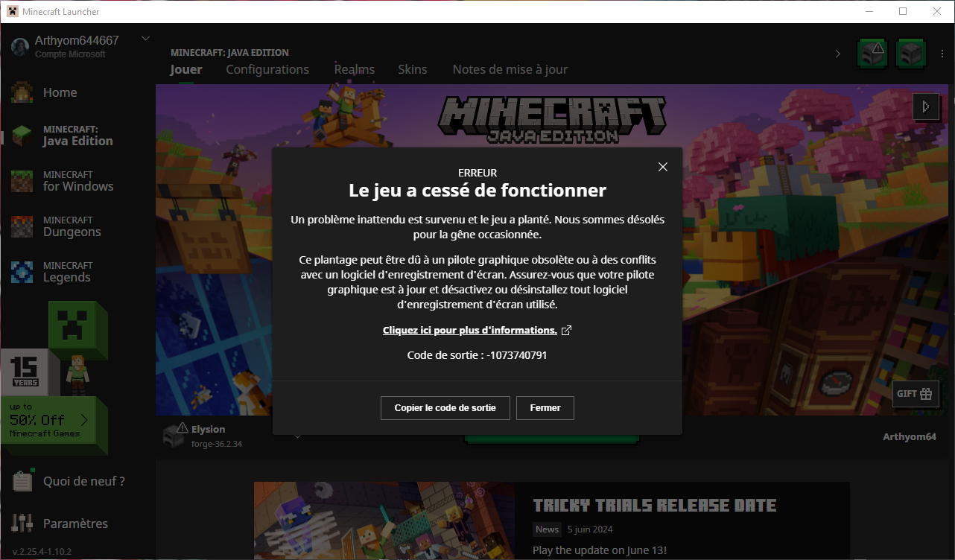Image resolution: width=955 pixels, height=560 pixels.
Task: Open the Elysion installation selector dropdown
Action: [297, 436]
